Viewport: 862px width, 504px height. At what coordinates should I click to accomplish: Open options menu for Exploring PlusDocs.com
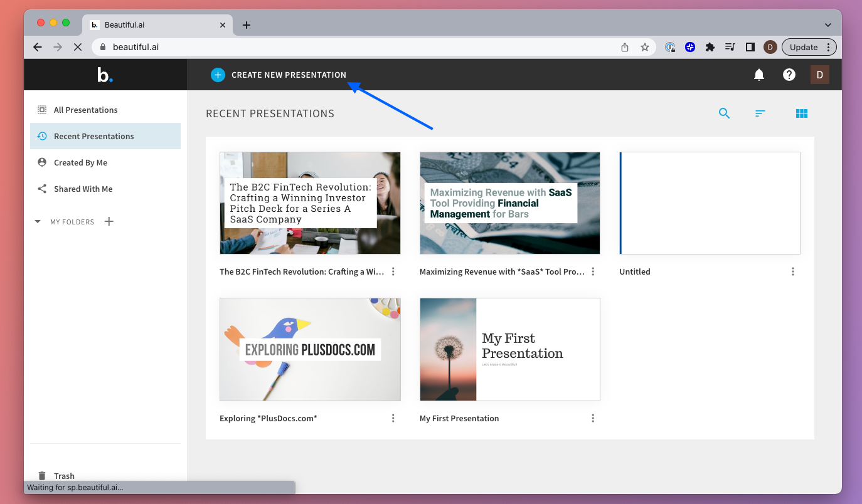393,418
